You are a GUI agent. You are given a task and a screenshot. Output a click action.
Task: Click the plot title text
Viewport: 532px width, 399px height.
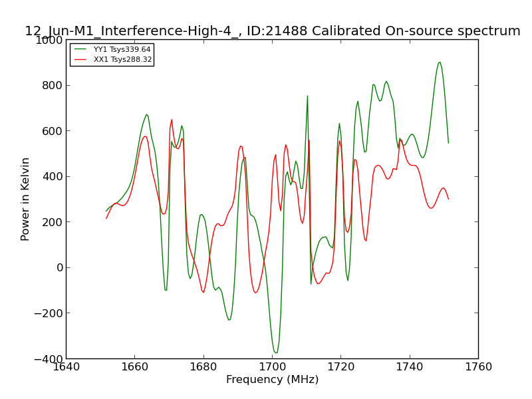point(273,31)
